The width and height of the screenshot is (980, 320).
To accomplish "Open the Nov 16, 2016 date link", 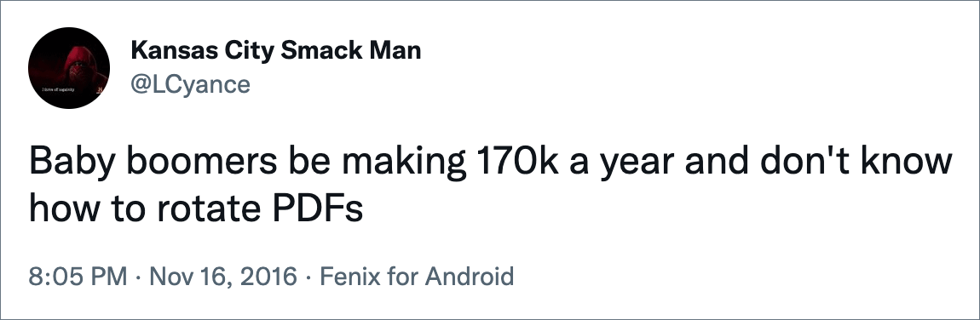I will pos(224,276).
